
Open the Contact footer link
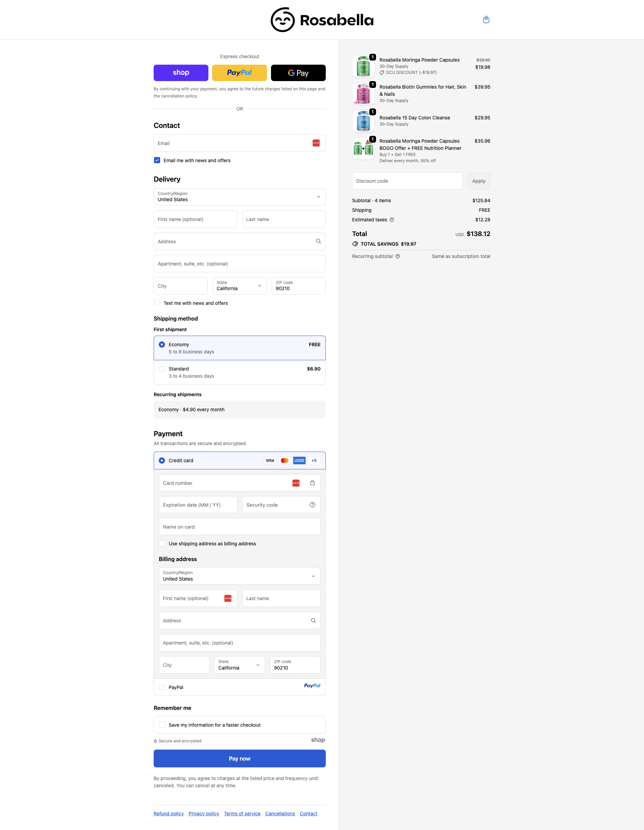(308, 814)
